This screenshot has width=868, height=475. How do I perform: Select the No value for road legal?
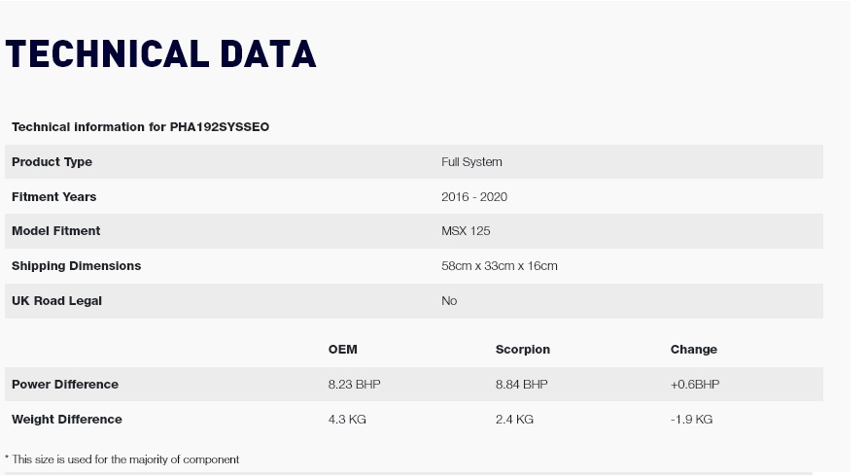tap(449, 301)
